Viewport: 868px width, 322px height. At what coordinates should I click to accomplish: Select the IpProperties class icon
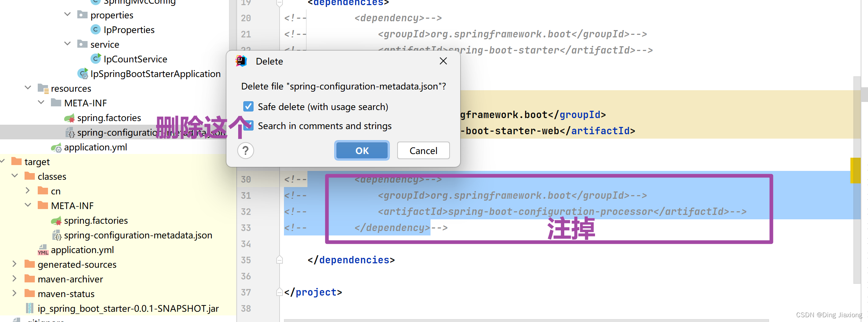(x=95, y=29)
